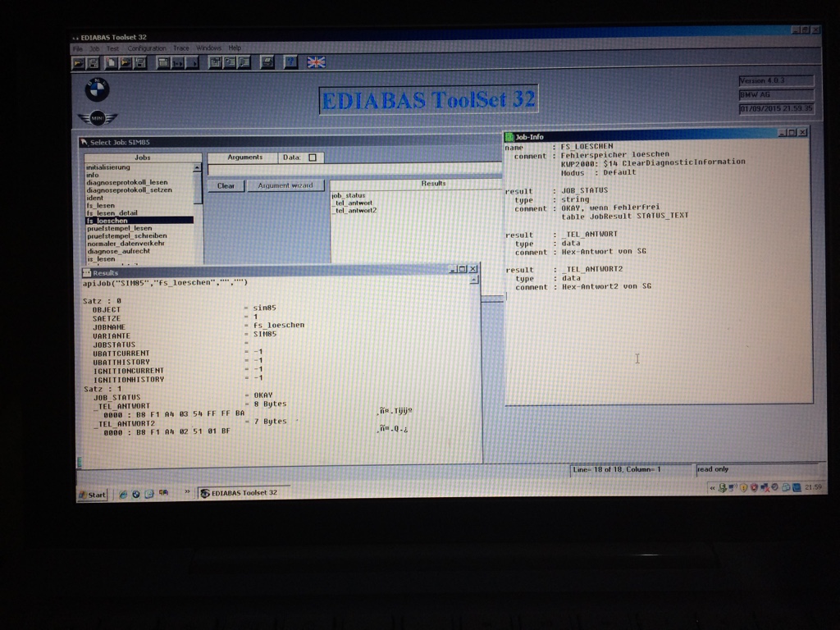Click the '1' with arrow toolbar icon
The image size is (840, 630).
click(178, 63)
